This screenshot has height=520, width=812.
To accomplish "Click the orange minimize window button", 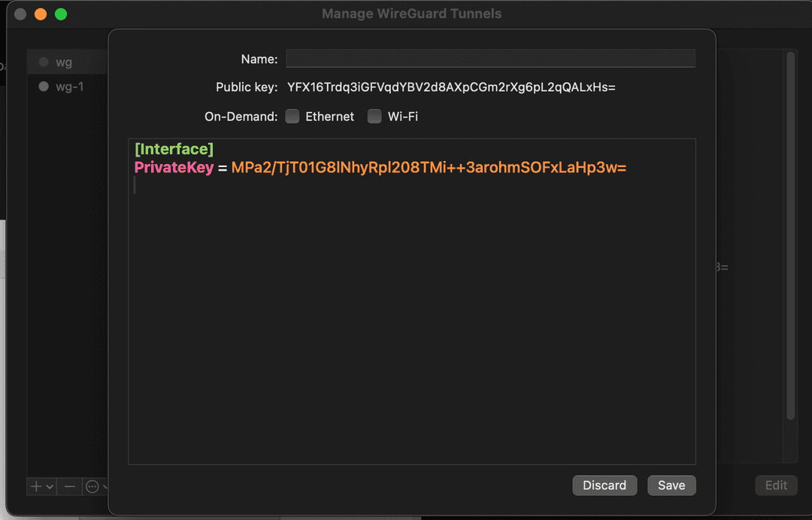I will [x=41, y=14].
